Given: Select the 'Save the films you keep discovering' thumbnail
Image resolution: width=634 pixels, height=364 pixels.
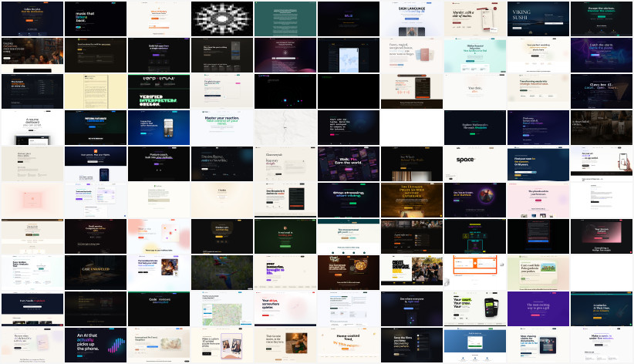Looking at the screenshot, I should coord(412,345).
